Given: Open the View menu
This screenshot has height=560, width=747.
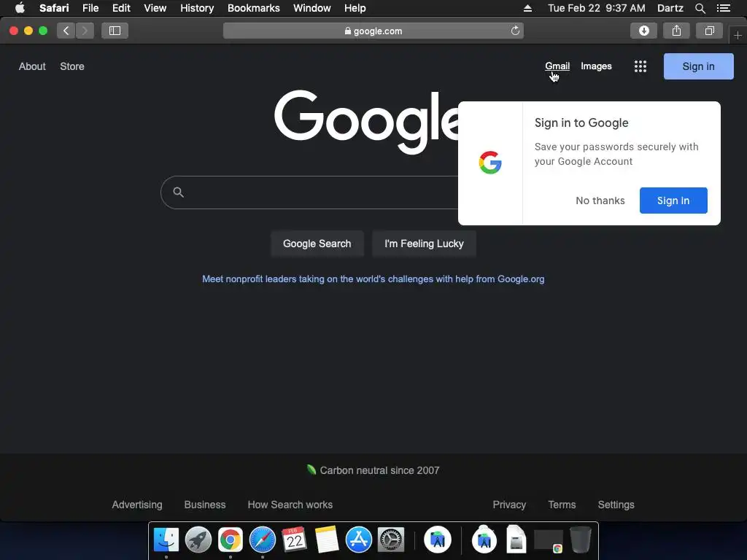Looking at the screenshot, I should click(x=155, y=8).
